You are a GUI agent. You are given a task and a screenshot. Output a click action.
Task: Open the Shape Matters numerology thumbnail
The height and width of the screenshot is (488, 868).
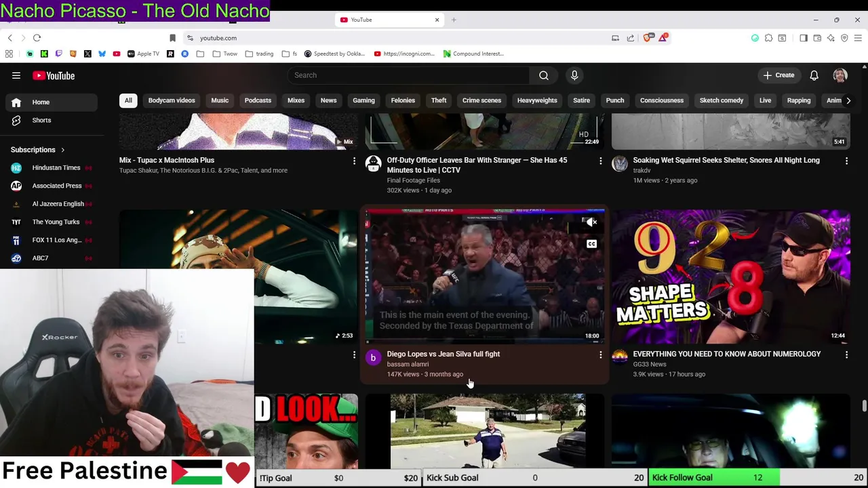click(730, 277)
